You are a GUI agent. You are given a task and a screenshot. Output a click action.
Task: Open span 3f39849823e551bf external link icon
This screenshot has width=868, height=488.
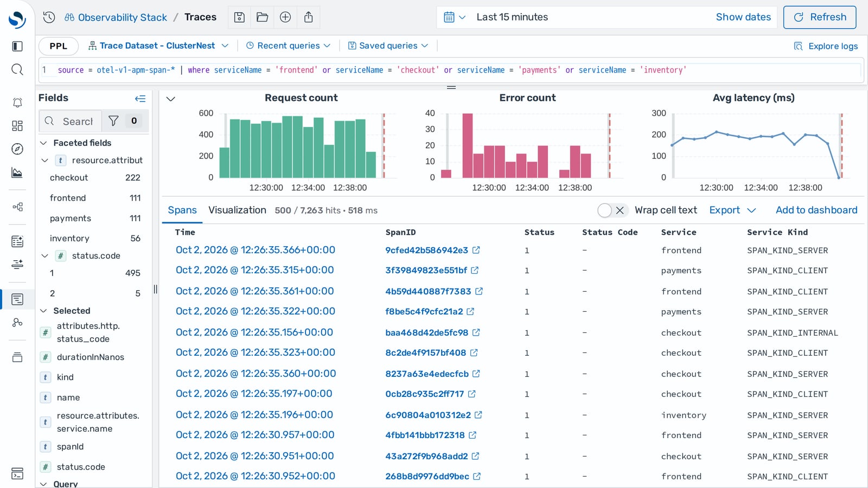coord(475,270)
